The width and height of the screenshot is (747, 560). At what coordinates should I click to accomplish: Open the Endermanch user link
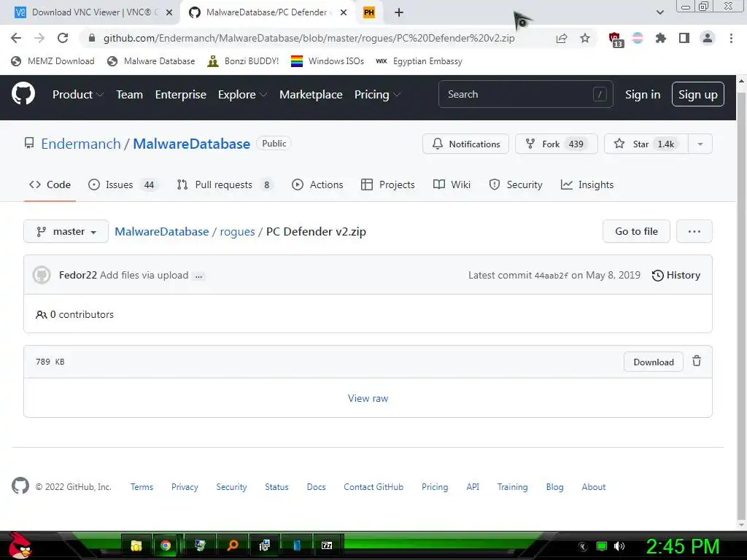[x=81, y=144]
